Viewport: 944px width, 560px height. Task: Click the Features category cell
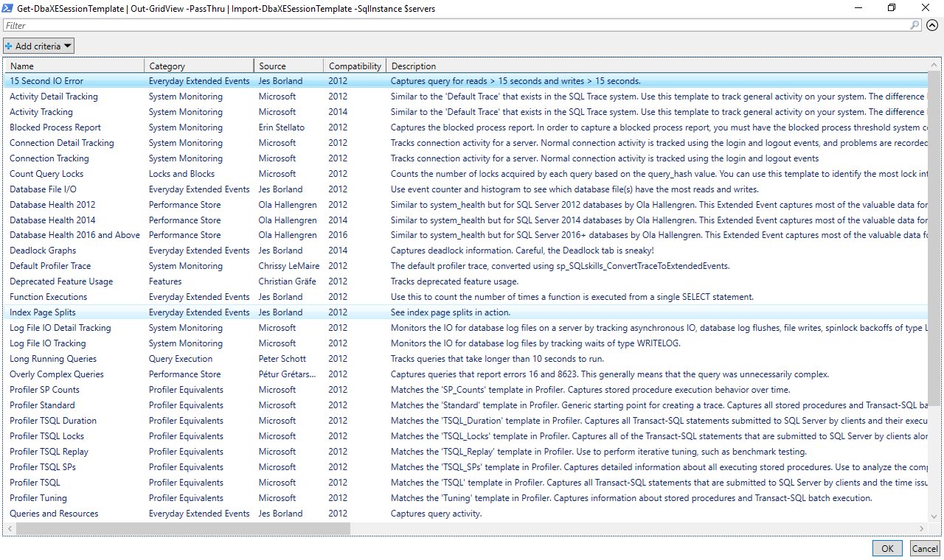point(165,281)
